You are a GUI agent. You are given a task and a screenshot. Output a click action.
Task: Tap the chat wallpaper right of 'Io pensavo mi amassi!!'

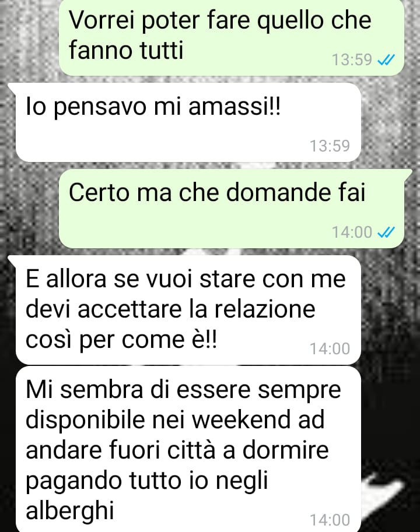coord(390,122)
